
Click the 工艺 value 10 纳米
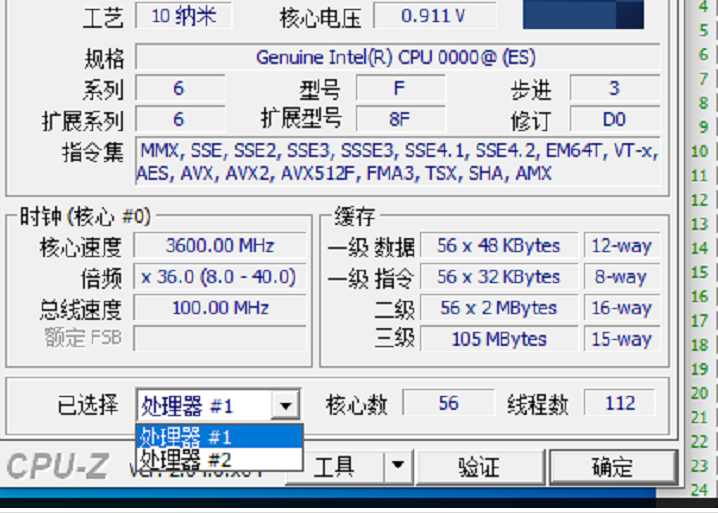click(x=184, y=16)
